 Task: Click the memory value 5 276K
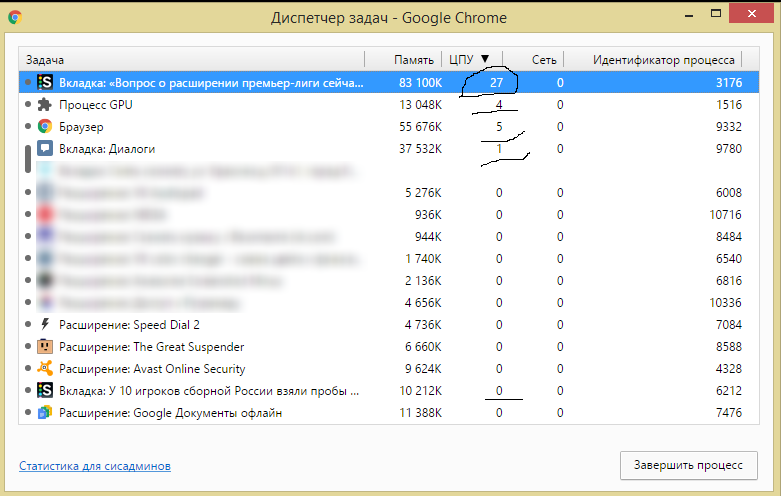tap(423, 193)
